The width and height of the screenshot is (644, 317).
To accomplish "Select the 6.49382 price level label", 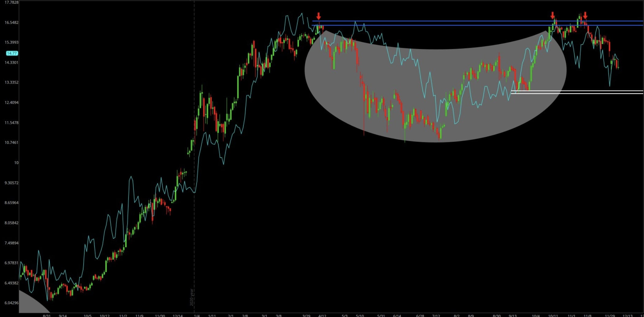I will point(12,283).
